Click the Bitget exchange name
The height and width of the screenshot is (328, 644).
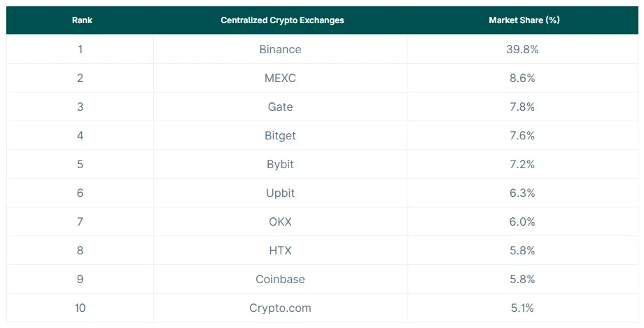[280, 136]
